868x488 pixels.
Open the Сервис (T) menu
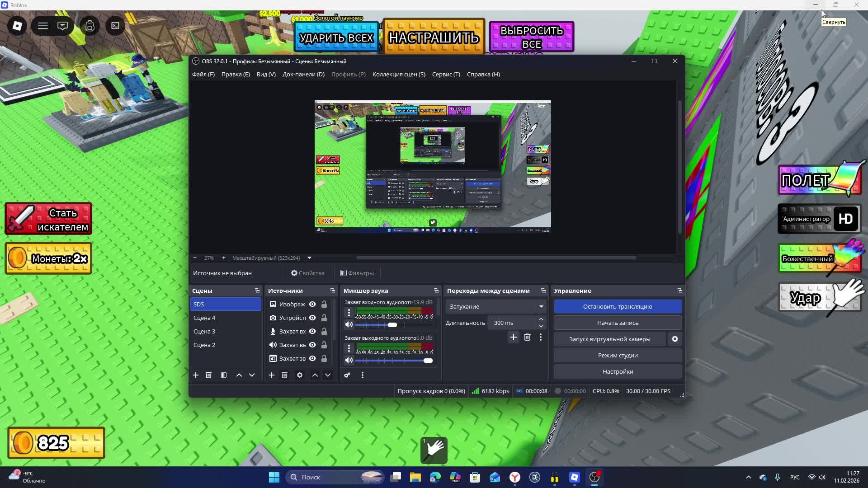pos(446,74)
